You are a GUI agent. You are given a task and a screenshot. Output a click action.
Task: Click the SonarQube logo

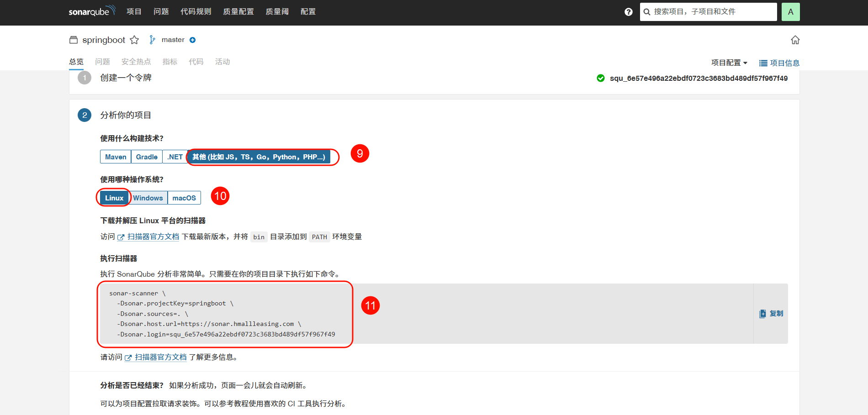pos(92,11)
